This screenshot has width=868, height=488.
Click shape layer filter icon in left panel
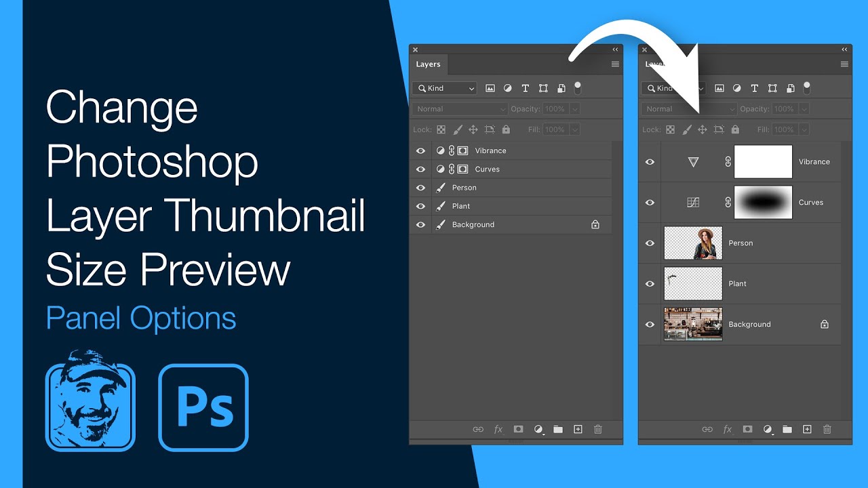click(543, 88)
